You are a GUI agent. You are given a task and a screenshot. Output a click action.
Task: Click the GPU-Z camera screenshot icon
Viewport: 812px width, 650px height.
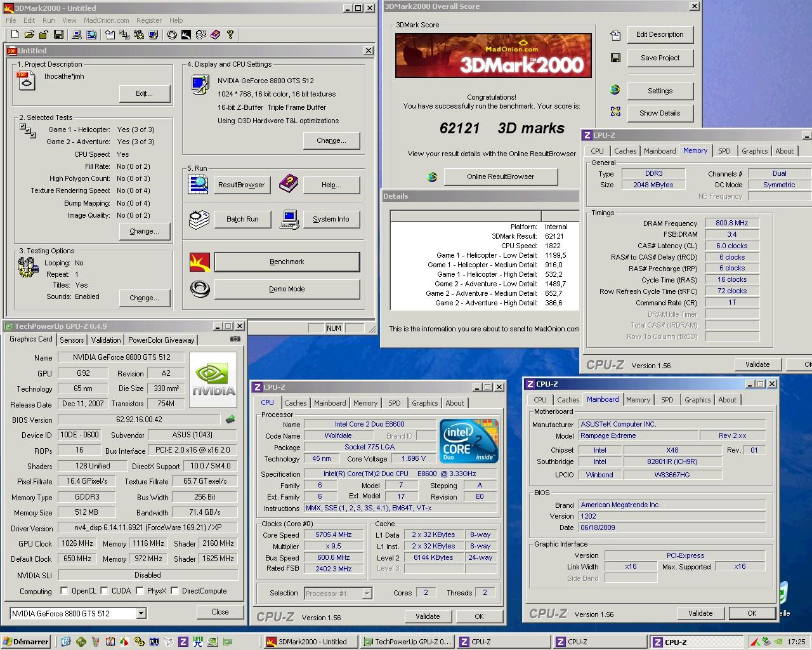pos(235,339)
